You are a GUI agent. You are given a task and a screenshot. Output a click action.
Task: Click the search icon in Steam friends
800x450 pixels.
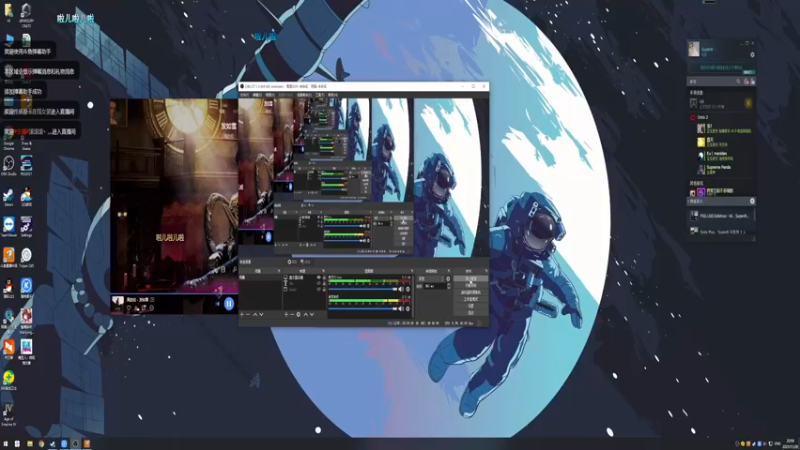(738, 81)
